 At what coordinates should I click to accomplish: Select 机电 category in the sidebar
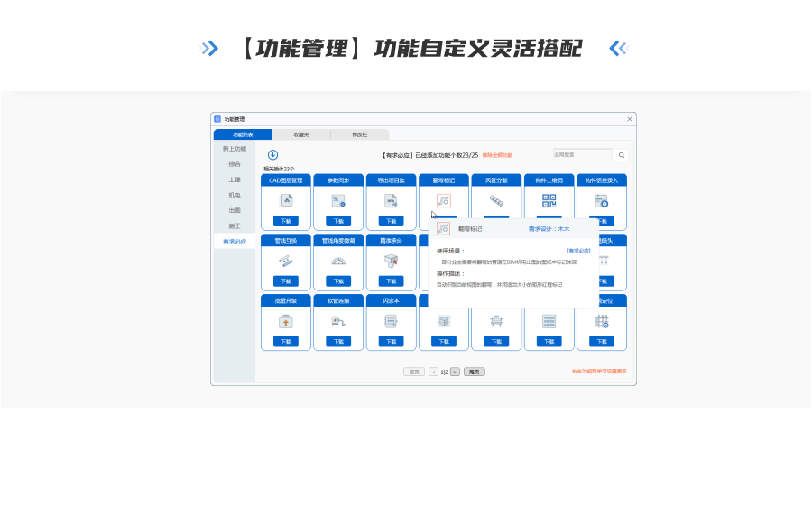pyautogui.click(x=235, y=195)
